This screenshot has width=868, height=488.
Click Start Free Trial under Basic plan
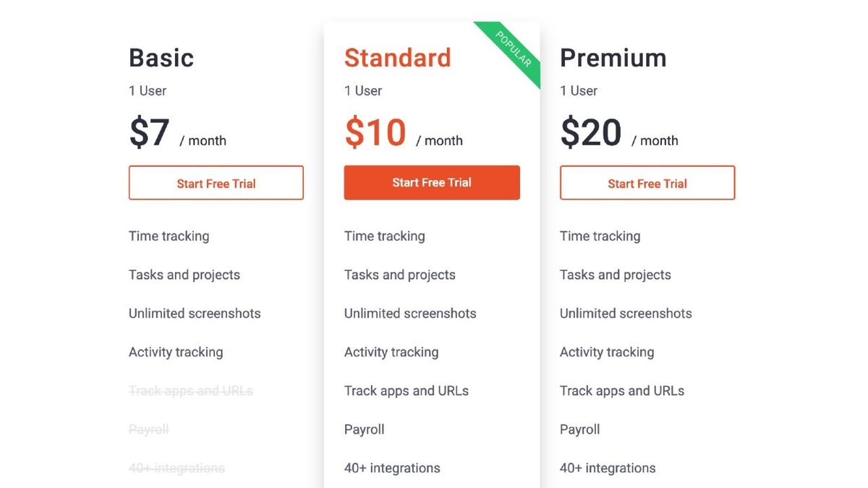[x=216, y=183]
